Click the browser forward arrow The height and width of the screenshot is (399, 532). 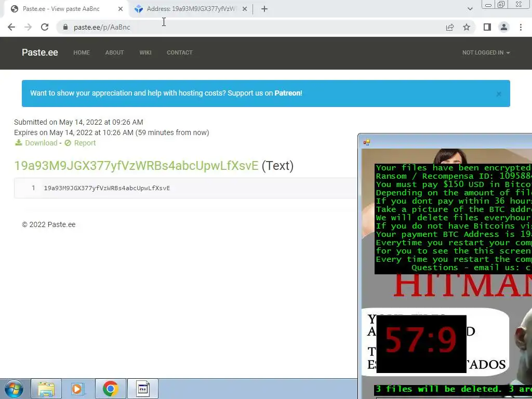(x=28, y=27)
